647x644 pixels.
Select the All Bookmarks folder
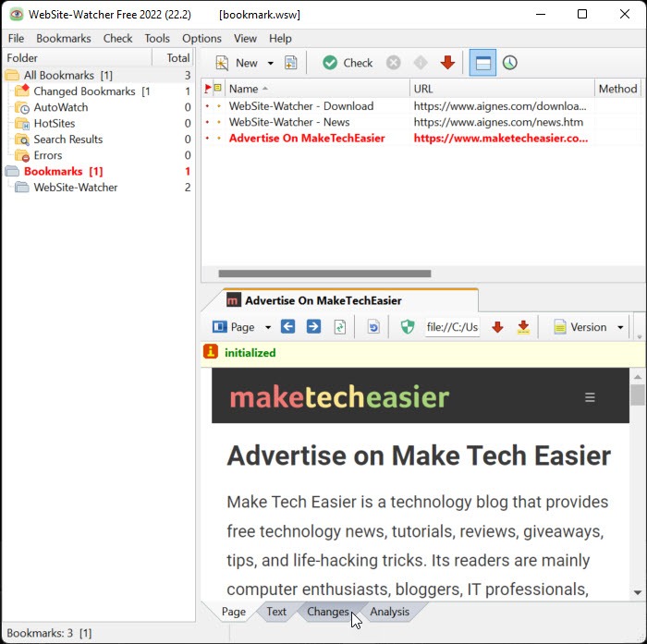(x=98, y=75)
